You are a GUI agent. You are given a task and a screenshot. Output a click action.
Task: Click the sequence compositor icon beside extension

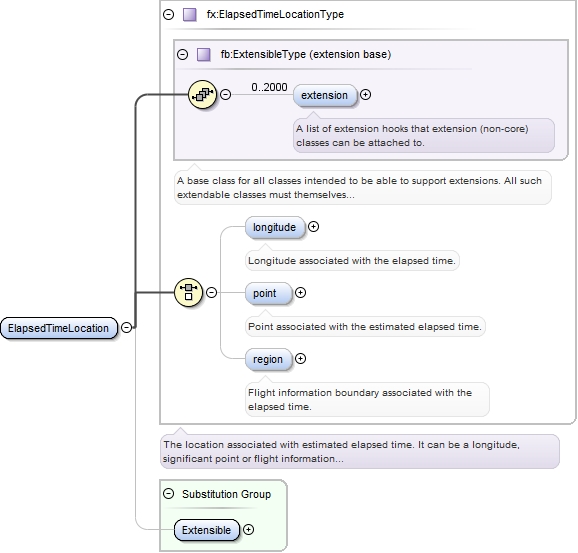coord(202,95)
